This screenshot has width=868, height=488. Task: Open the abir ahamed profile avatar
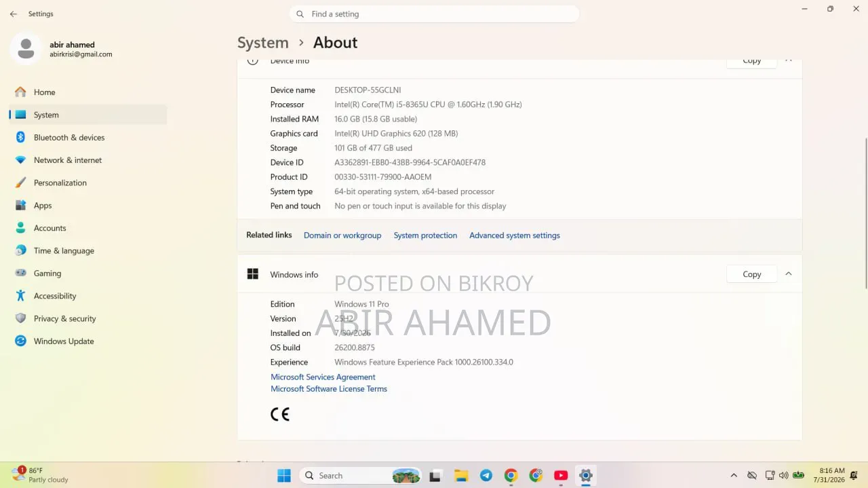tap(26, 49)
